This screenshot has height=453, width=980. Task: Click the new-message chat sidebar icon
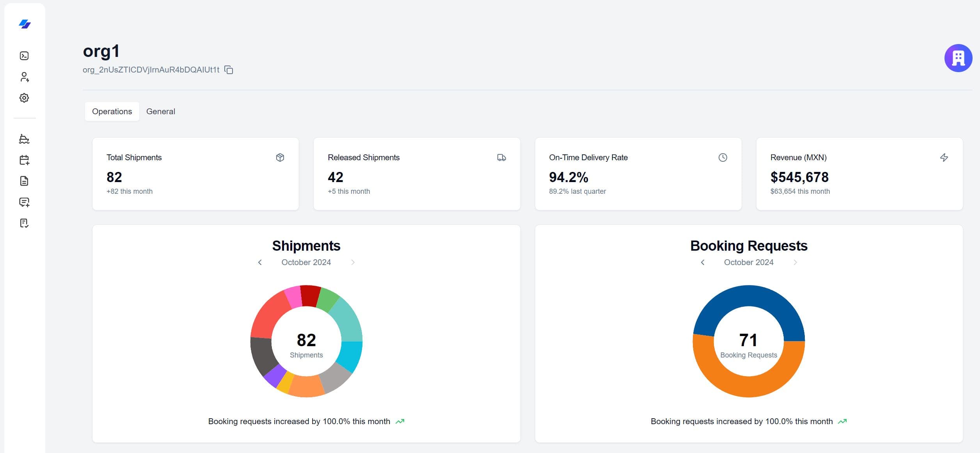click(24, 202)
